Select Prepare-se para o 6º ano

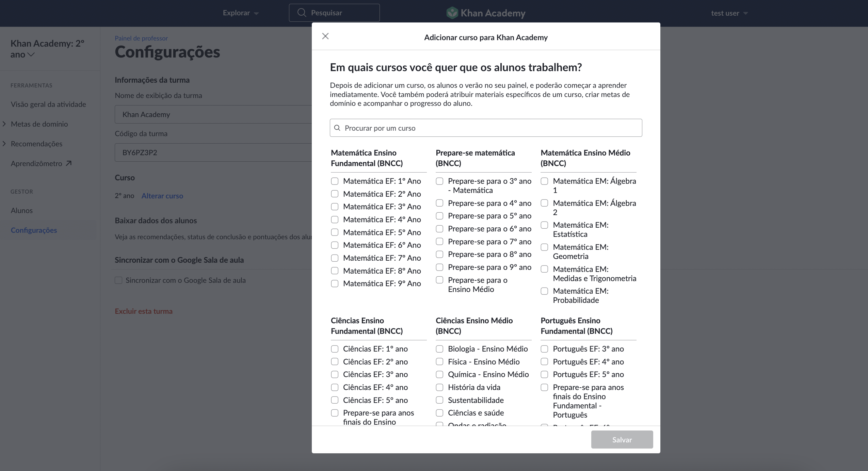click(x=439, y=229)
